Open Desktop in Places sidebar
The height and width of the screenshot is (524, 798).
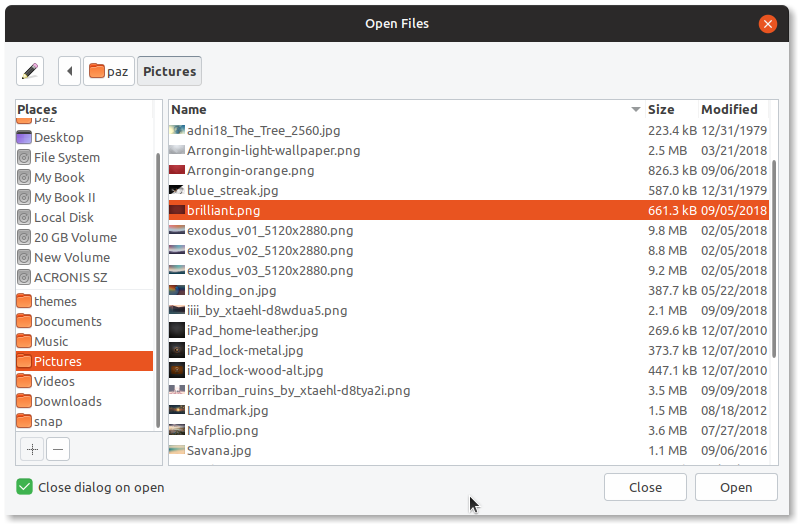pos(84,137)
